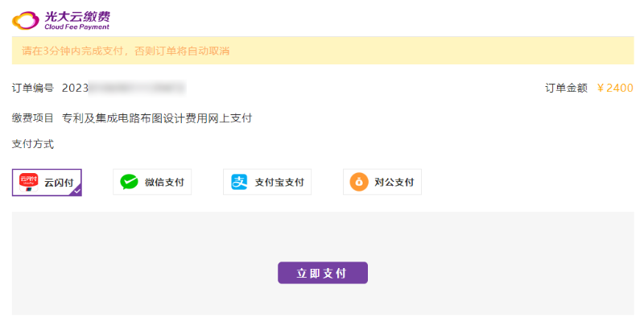
Task: Pick the 对公支付 payment option text
Action: 394,183
